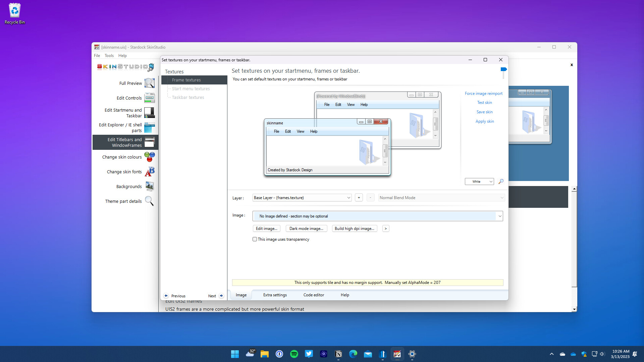The height and width of the screenshot is (362, 644).
Task: Switch to the Extra settings tab
Action: pyautogui.click(x=275, y=295)
